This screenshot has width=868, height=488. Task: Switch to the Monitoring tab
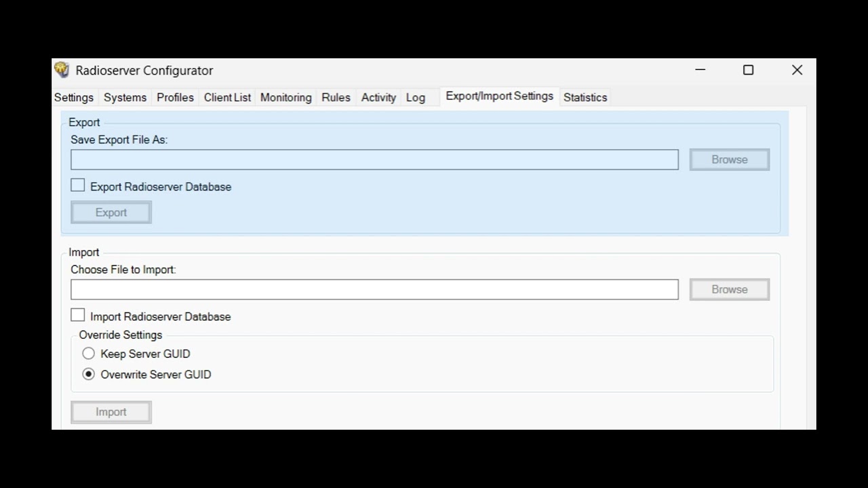click(285, 98)
